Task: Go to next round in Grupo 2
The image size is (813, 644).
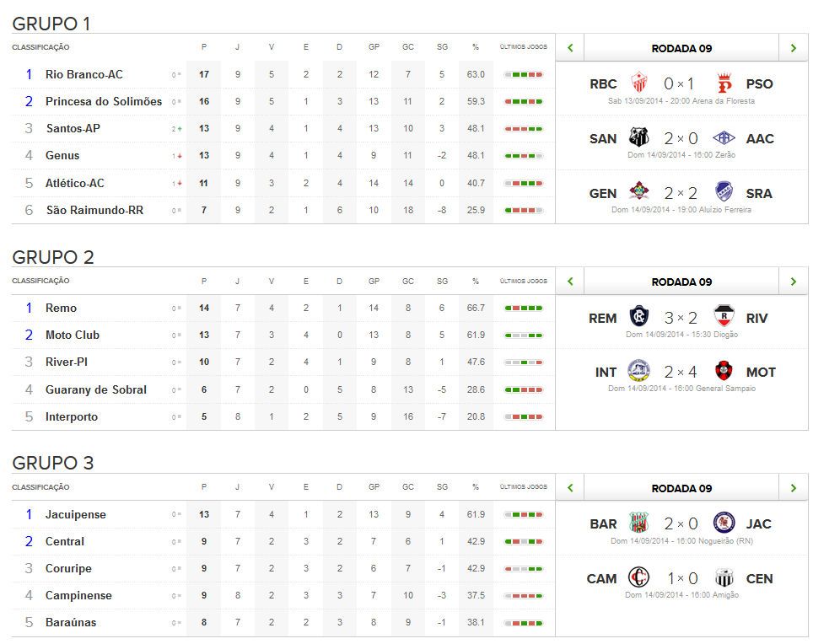Action: 793,282
